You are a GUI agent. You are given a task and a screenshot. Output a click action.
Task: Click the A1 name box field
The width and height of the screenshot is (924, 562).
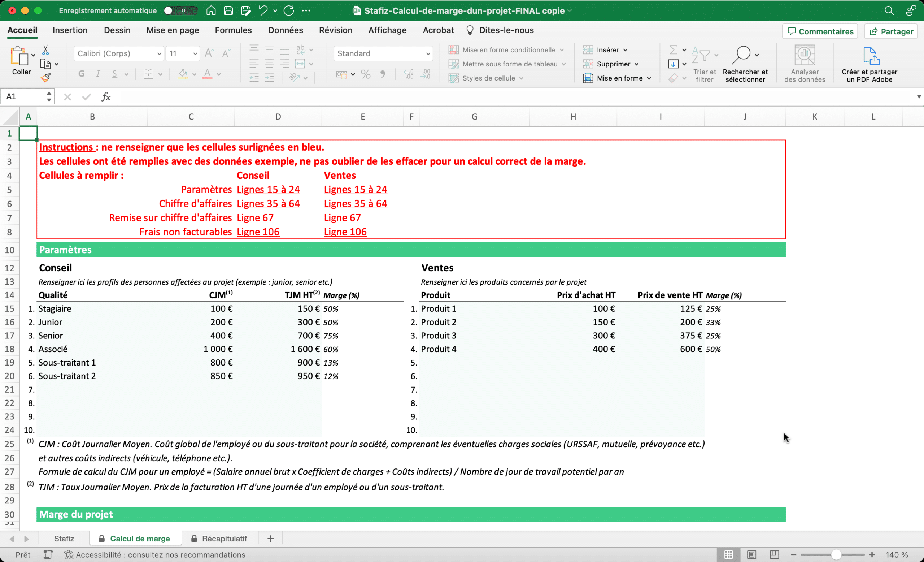coord(23,97)
